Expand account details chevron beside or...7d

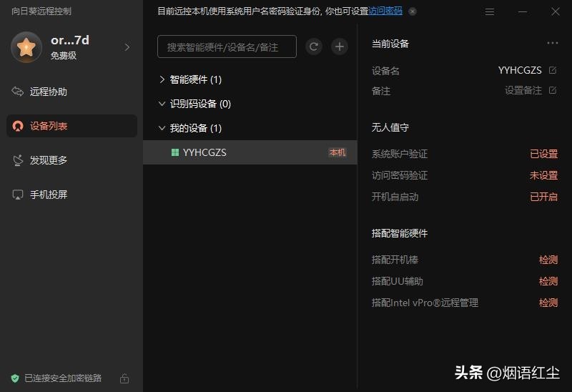click(127, 47)
